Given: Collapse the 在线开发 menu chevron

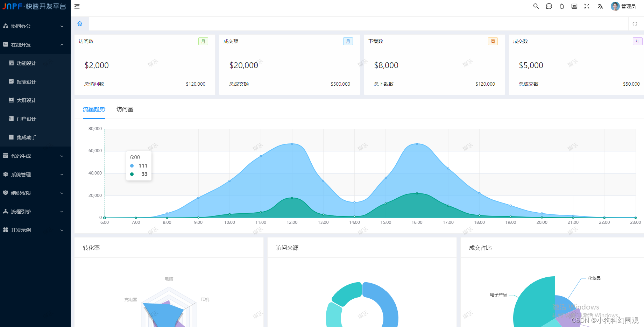Looking at the screenshot, I should pos(62,45).
